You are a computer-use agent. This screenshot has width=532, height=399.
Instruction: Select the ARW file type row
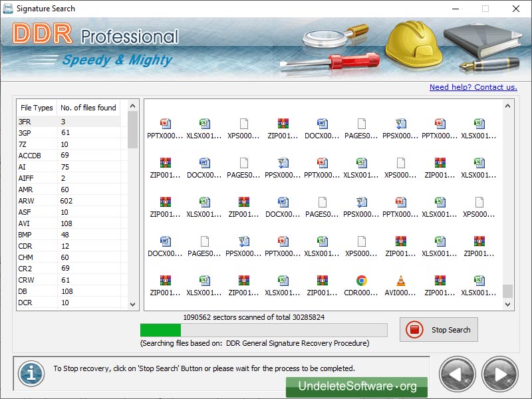click(x=68, y=201)
